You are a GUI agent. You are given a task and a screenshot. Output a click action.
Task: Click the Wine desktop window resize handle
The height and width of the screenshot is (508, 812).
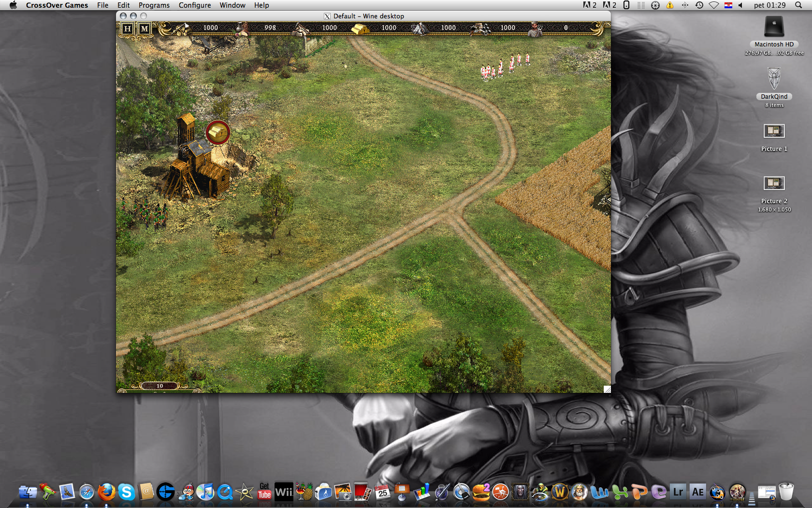click(607, 389)
